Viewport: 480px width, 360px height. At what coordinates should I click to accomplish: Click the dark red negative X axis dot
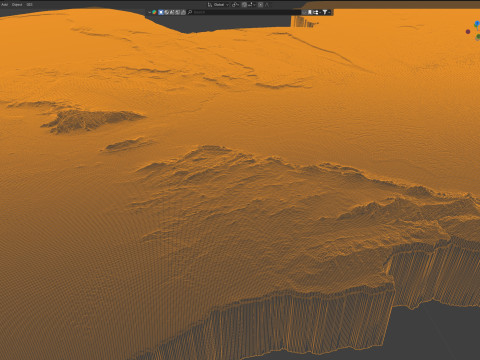click(468, 32)
